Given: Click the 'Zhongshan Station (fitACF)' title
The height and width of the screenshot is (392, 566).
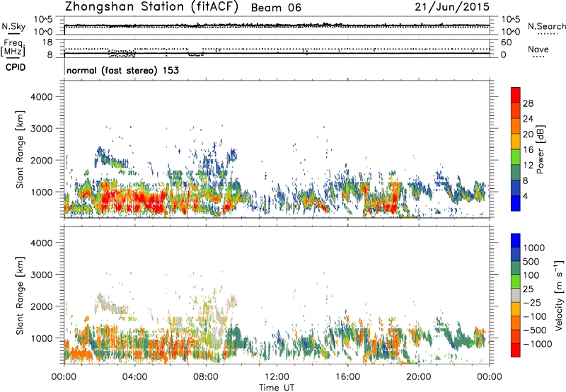Looking at the screenshot, I should (151, 7).
